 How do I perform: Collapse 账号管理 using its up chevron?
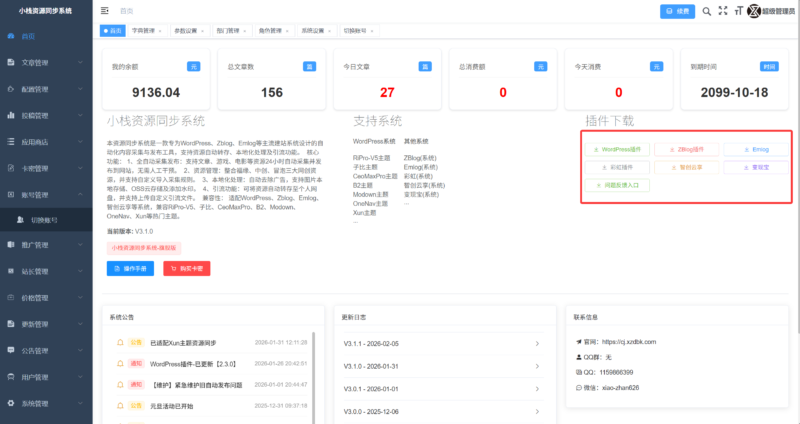(x=80, y=194)
